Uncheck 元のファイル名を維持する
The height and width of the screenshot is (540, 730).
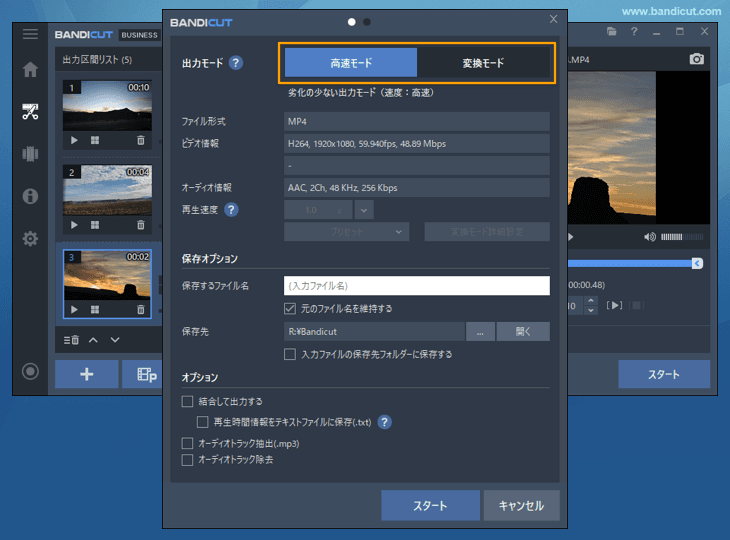pyautogui.click(x=290, y=308)
